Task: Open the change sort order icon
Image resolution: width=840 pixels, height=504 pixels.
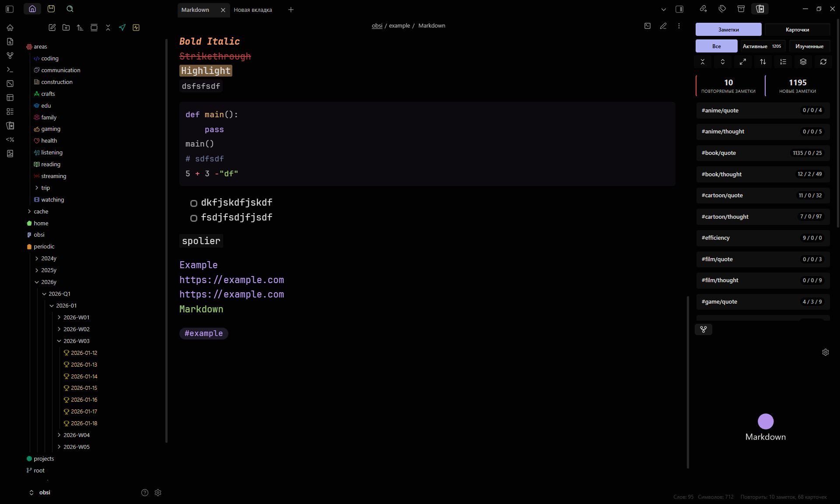Action: [x=80, y=28]
